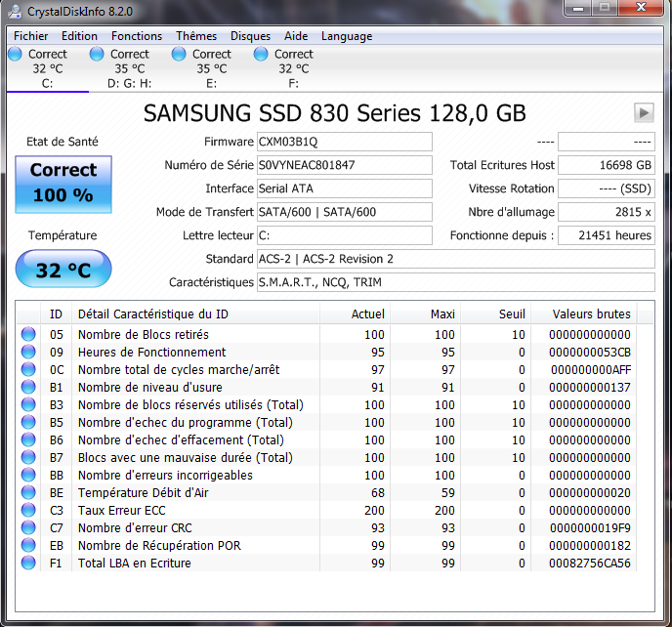Click the next disk arrow button
The height and width of the screenshot is (627, 672).
(x=644, y=113)
